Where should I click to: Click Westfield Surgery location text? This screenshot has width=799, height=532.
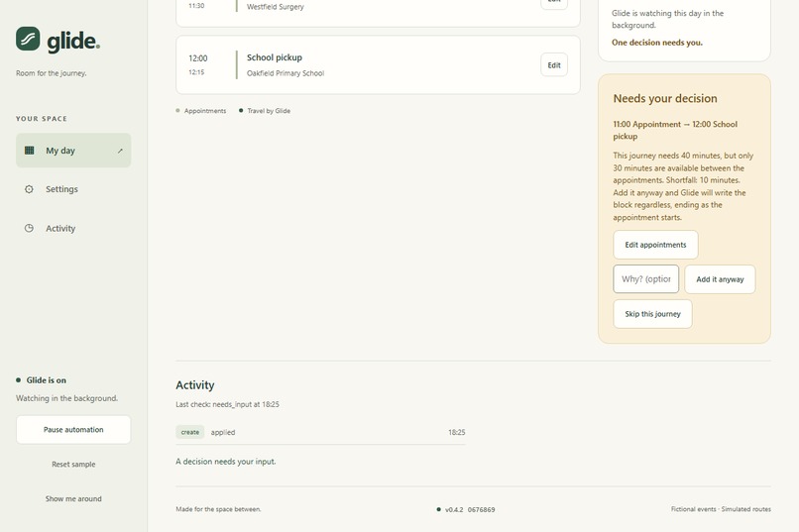coord(276,7)
